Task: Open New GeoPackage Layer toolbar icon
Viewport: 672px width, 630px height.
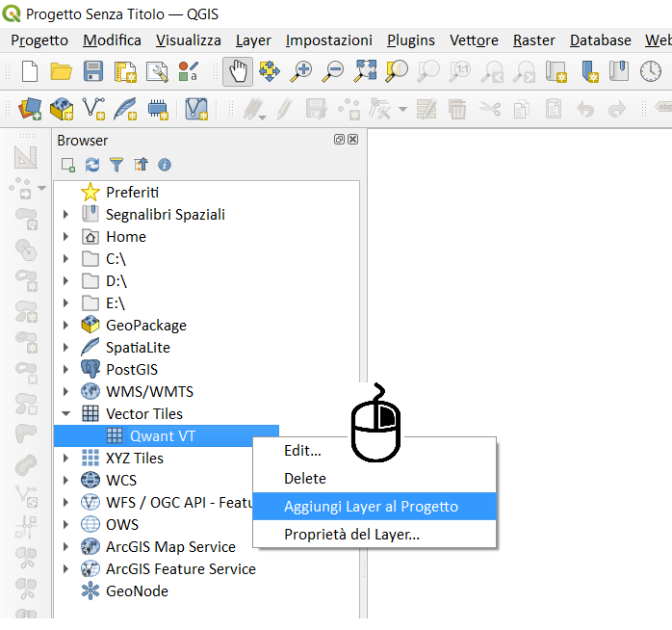Action: 62,109
